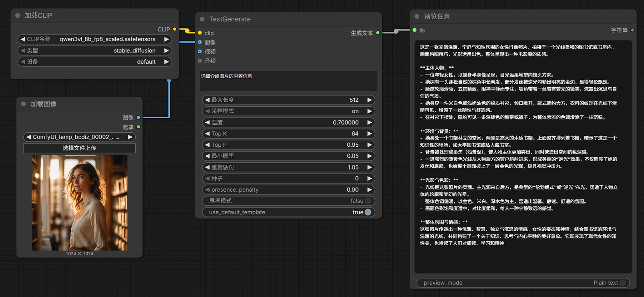Click the 重复惩罚 value 1.05
644x297 pixels.
tap(353, 167)
